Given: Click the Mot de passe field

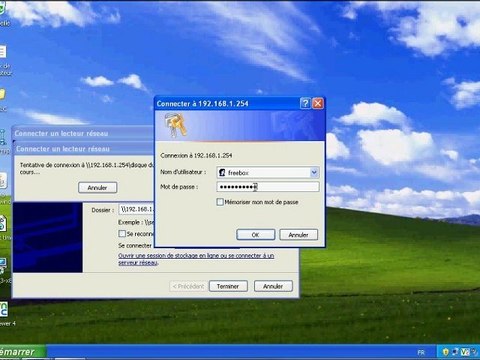Looking at the screenshot, I should tap(268, 187).
